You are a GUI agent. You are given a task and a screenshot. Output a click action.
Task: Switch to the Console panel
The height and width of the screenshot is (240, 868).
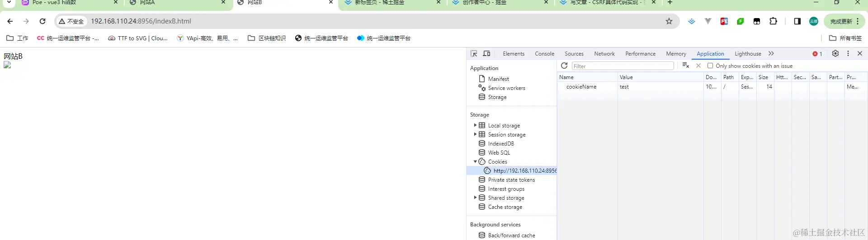[544, 53]
